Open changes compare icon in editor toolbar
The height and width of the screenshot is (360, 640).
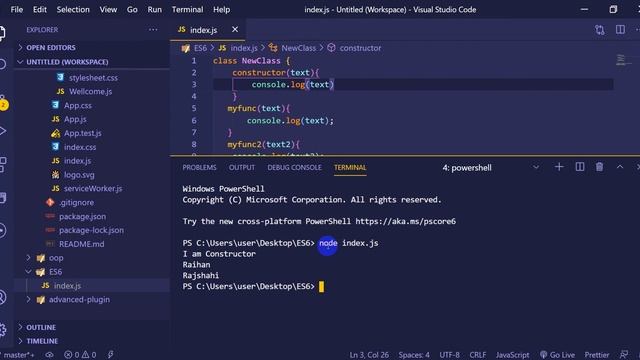[x=599, y=29]
